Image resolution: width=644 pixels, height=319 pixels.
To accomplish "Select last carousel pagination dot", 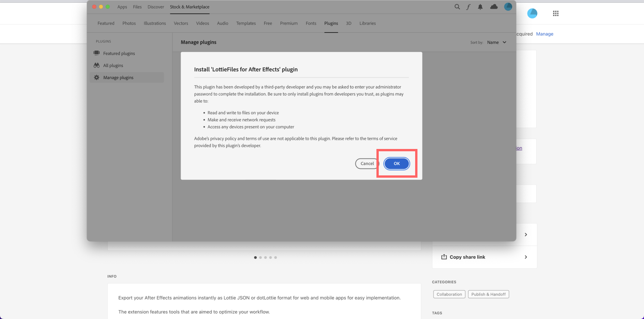I will coord(276,257).
